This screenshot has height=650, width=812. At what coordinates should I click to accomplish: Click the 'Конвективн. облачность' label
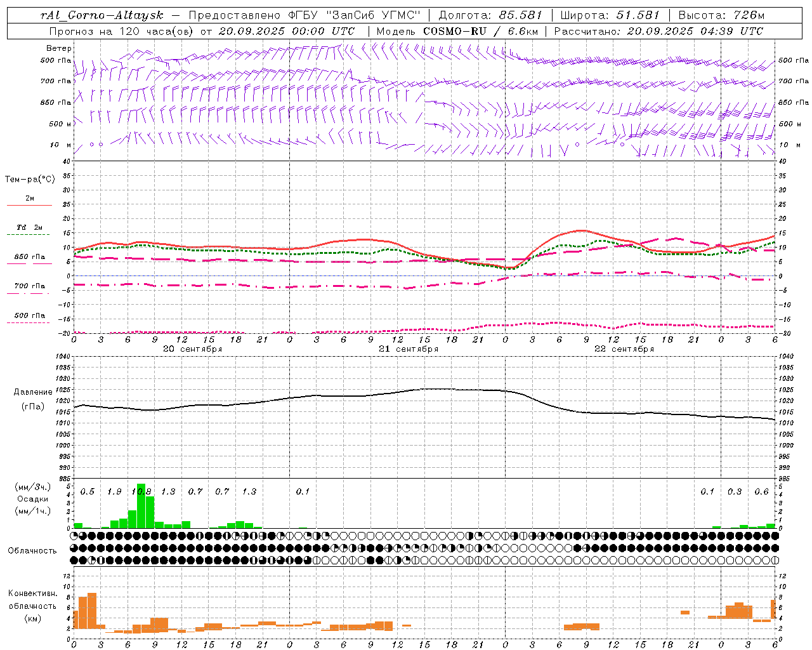point(32,600)
